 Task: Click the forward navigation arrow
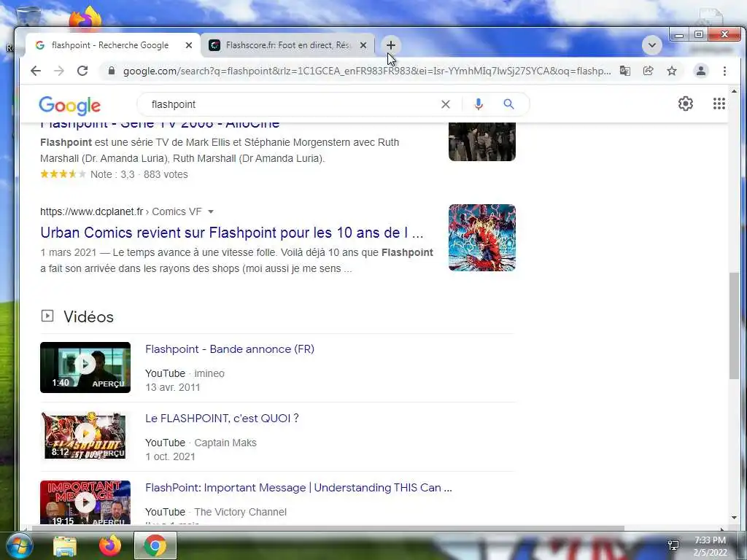coord(59,71)
